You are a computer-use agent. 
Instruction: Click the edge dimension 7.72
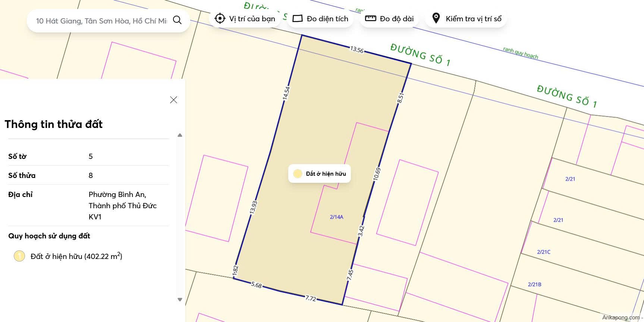(x=311, y=298)
